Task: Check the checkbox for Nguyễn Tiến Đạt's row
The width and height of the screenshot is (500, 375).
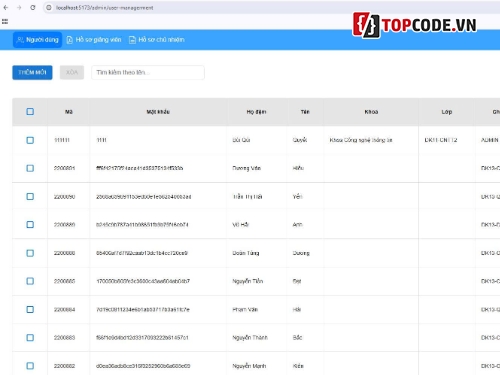Action: point(30,281)
